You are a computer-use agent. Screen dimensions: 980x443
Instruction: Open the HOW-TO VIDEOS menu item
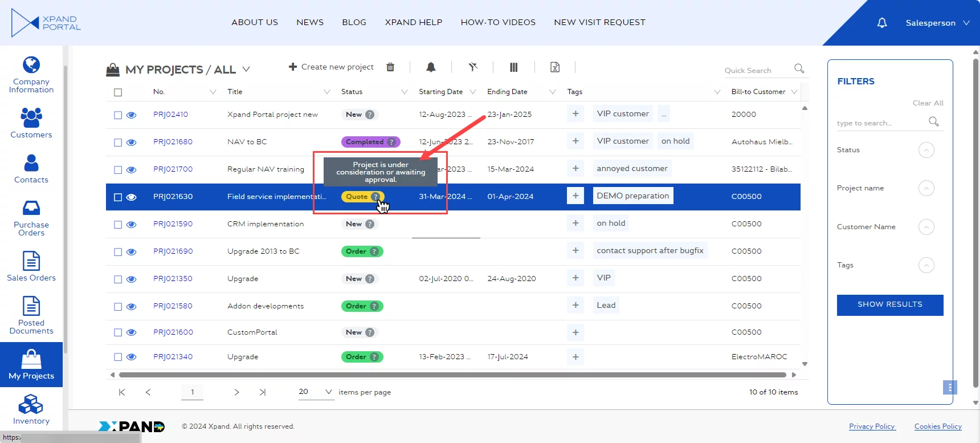pos(498,22)
